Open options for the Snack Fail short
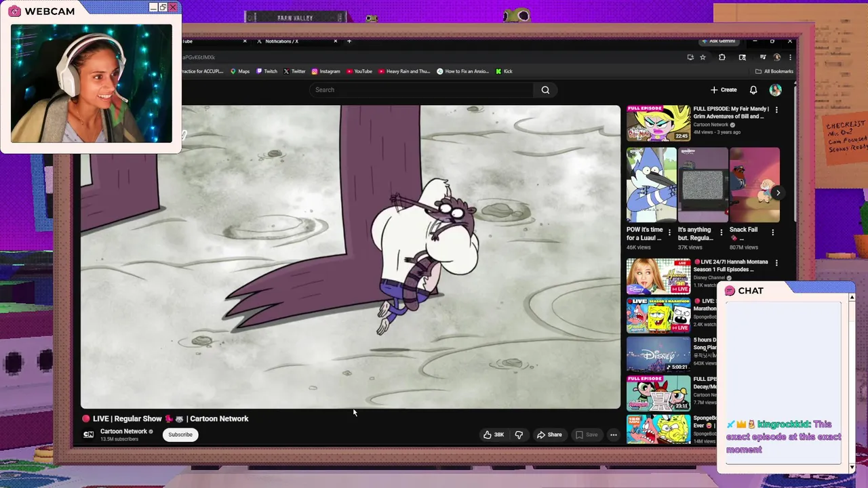Screen dimensions: 868x488 772,232
